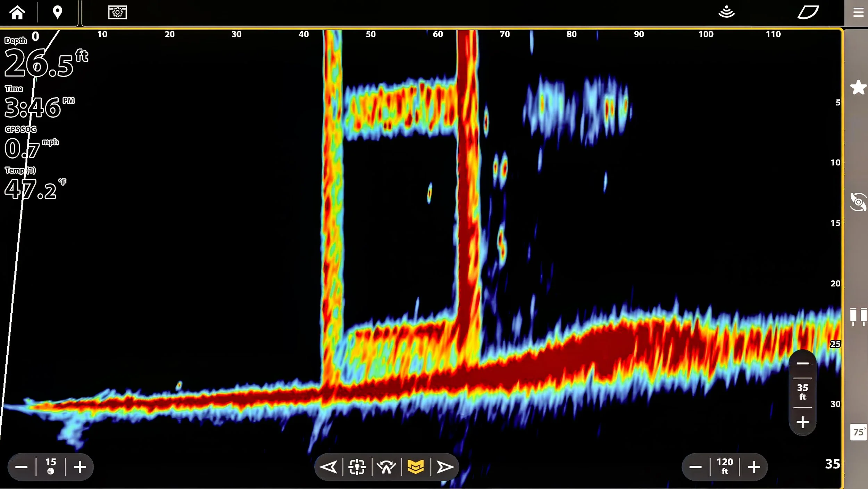Image resolution: width=868 pixels, height=489 pixels.
Task: Toggle the spot-lock target control
Action: (x=358, y=467)
